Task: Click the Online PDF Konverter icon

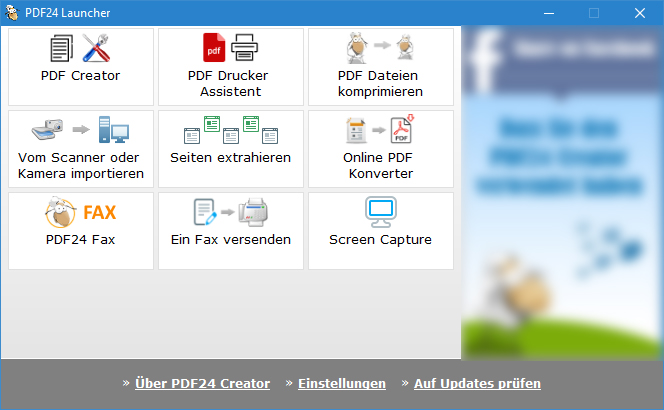Action: tap(380, 130)
